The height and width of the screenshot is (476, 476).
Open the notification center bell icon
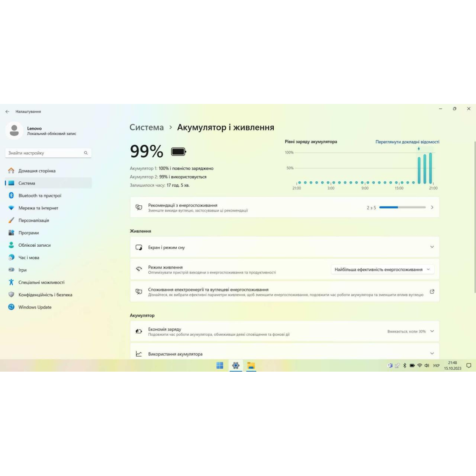468,366
